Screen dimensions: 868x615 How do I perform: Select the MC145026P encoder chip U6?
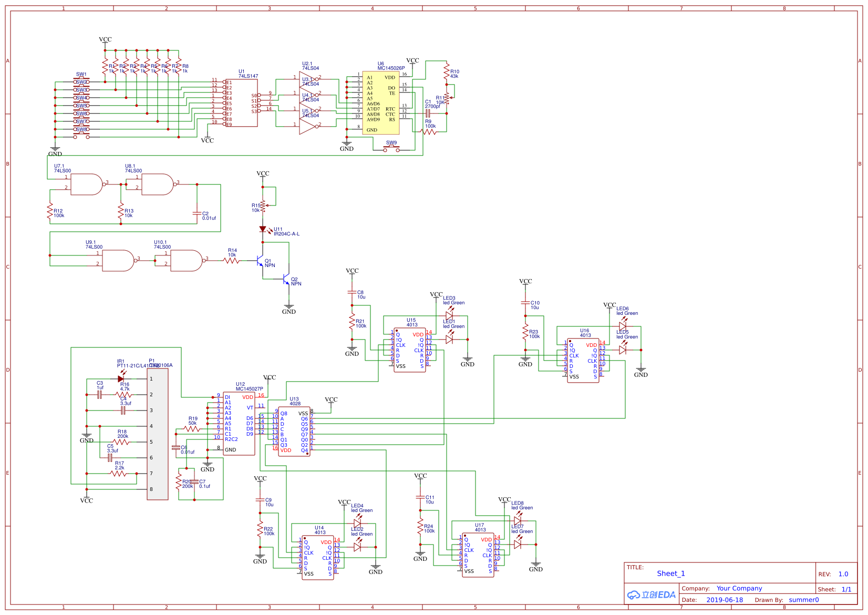click(x=380, y=103)
